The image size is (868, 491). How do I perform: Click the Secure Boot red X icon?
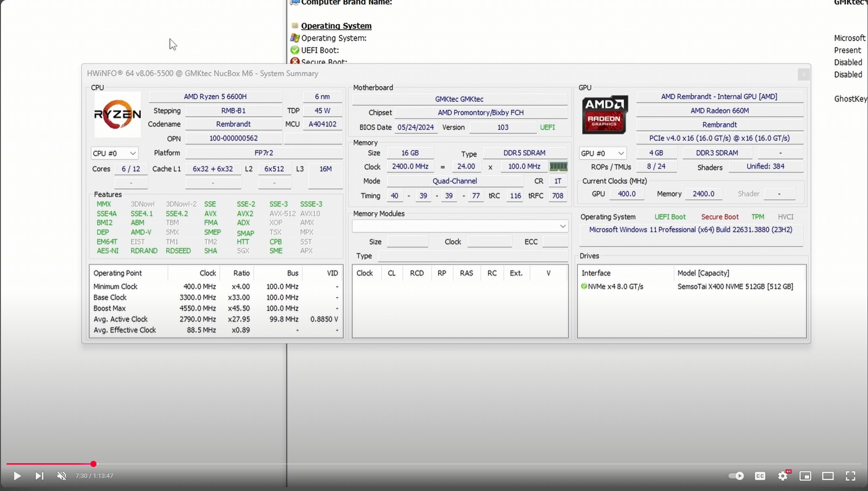click(x=295, y=62)
